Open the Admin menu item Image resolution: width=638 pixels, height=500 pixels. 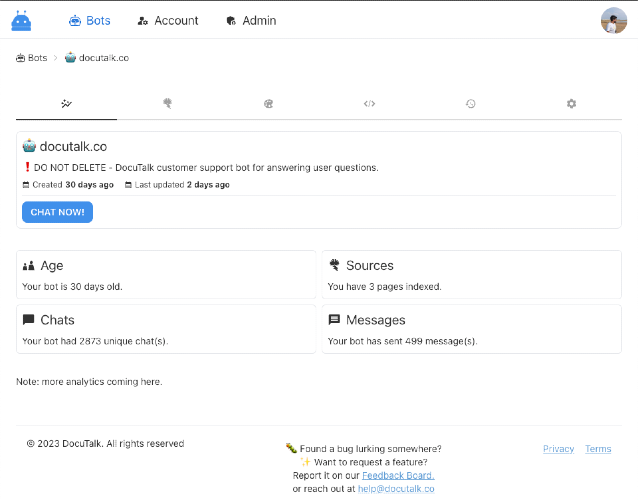coord(251,20)
